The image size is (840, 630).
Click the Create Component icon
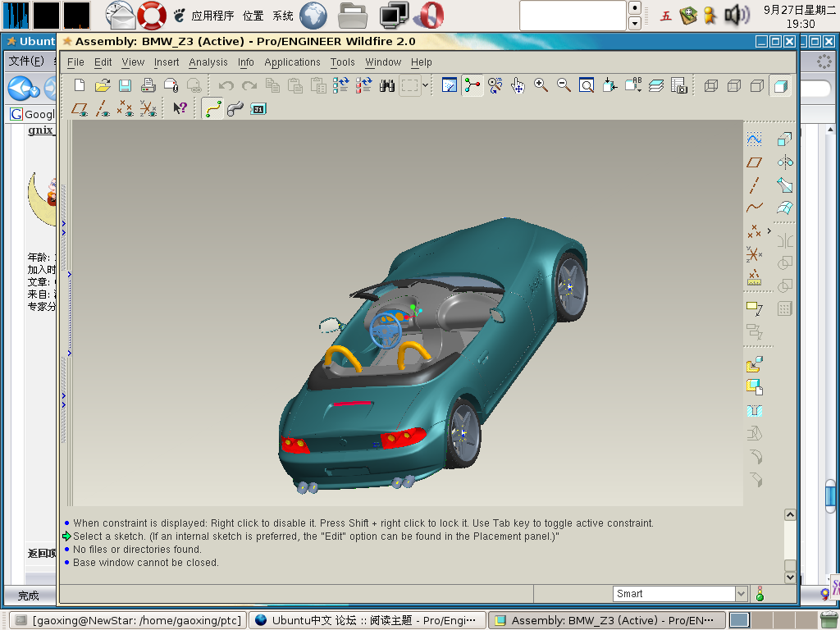[755, 387]
